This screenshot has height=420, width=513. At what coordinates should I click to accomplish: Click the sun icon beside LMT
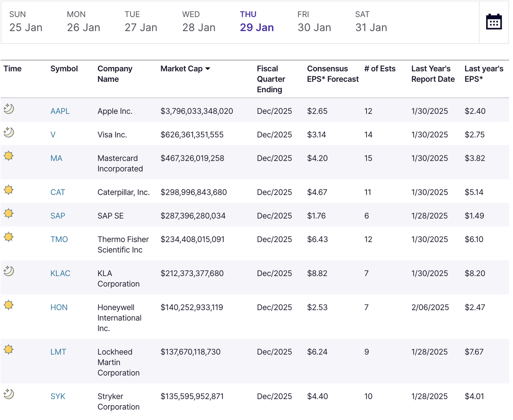pos(9,350)
